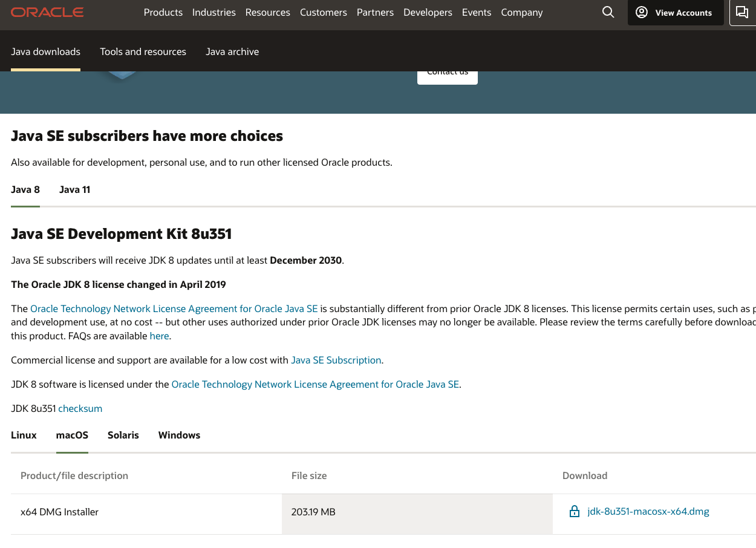Click 'Java SE subscribers have more choices' heading
Viewport: 756px width, 548px height.
(147, 136)
